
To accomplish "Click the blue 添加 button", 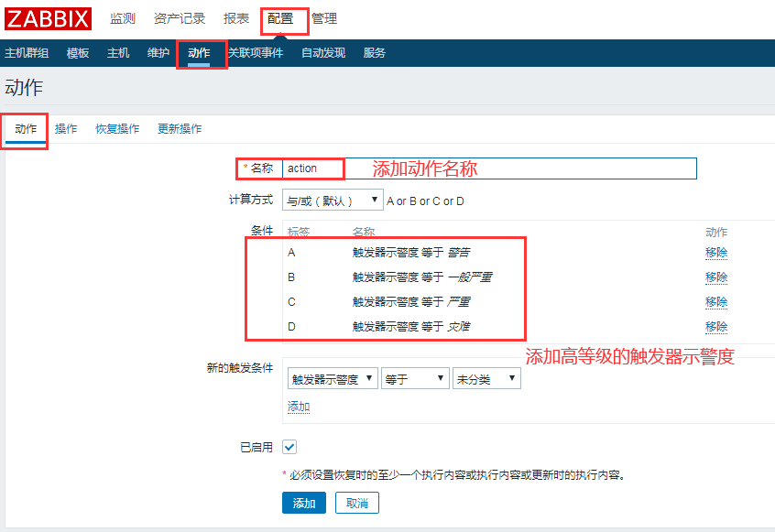I will 304,503.
